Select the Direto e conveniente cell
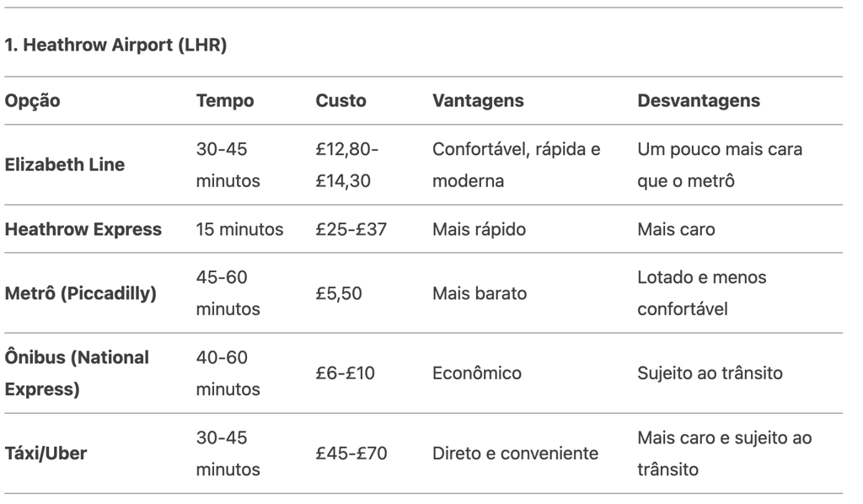 click(x=515, y=453)
